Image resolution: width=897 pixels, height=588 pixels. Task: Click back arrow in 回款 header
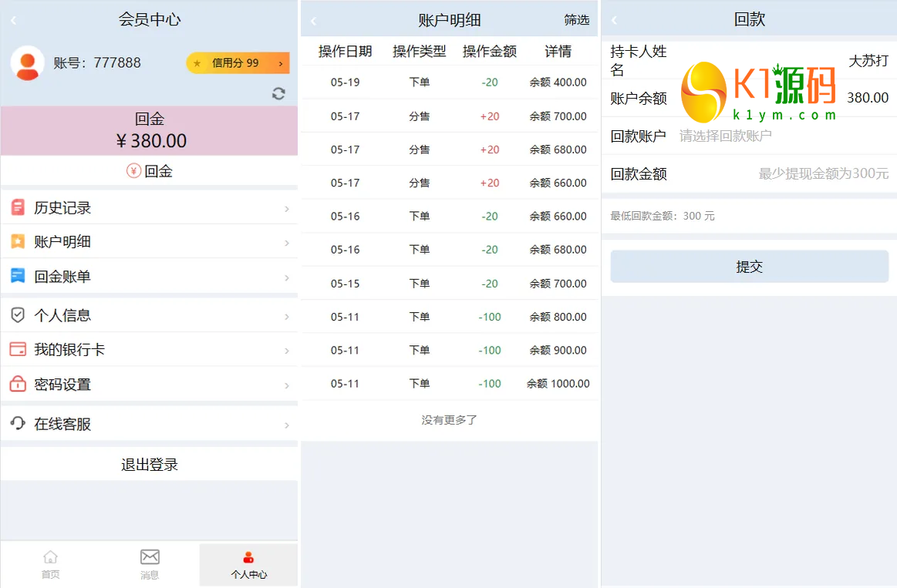point(615,21)
